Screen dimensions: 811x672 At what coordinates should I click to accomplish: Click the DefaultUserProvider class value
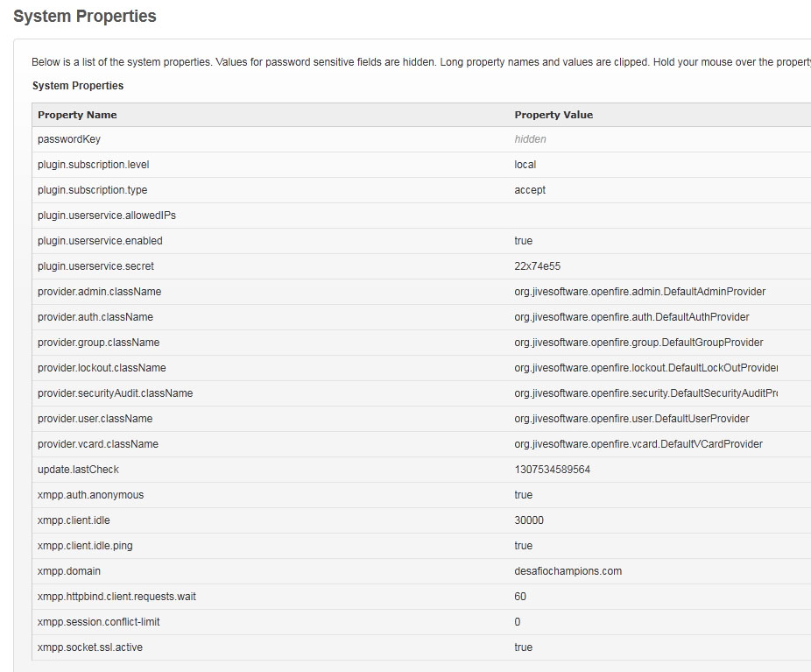pyautogui.click(x=631, y=418)
